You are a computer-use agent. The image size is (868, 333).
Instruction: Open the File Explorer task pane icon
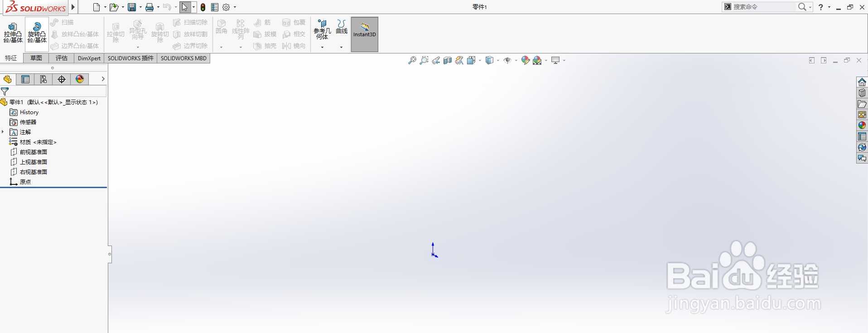862,104
